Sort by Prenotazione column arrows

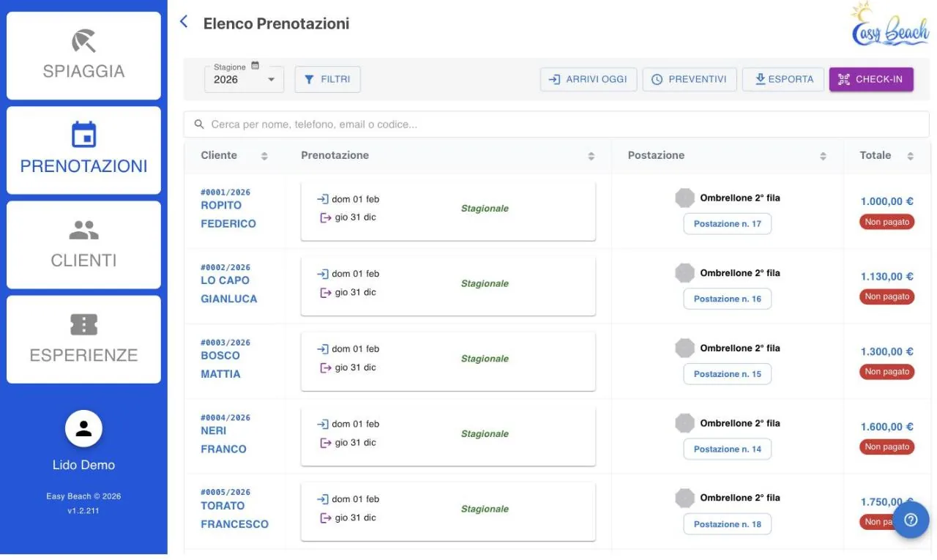point(591,156)
